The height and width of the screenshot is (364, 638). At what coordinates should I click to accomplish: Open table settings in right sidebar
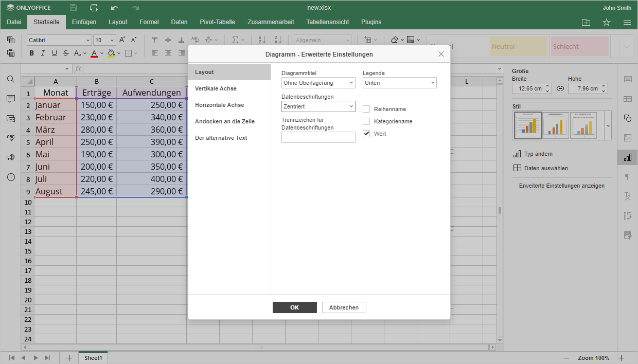click(627, 99)
